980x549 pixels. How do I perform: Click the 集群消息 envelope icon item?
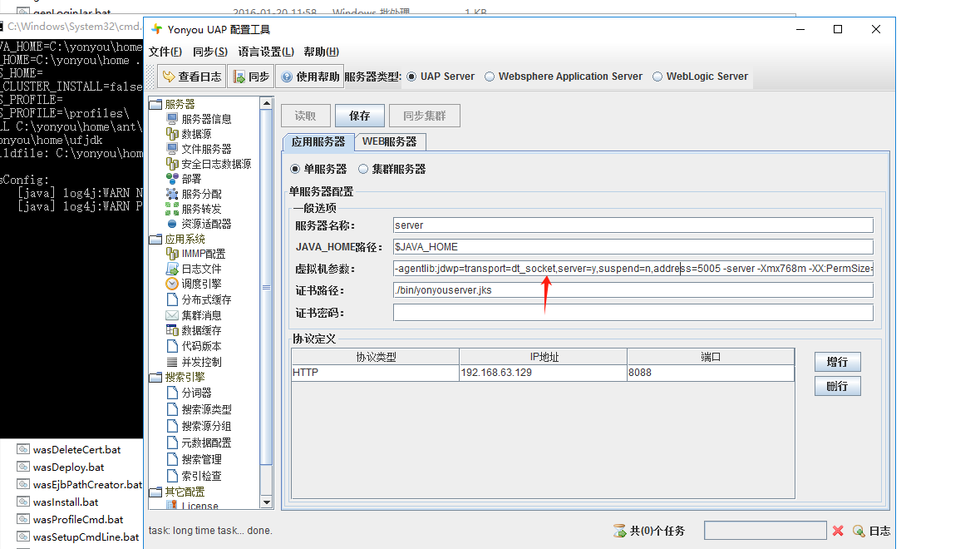coord(172,315)
